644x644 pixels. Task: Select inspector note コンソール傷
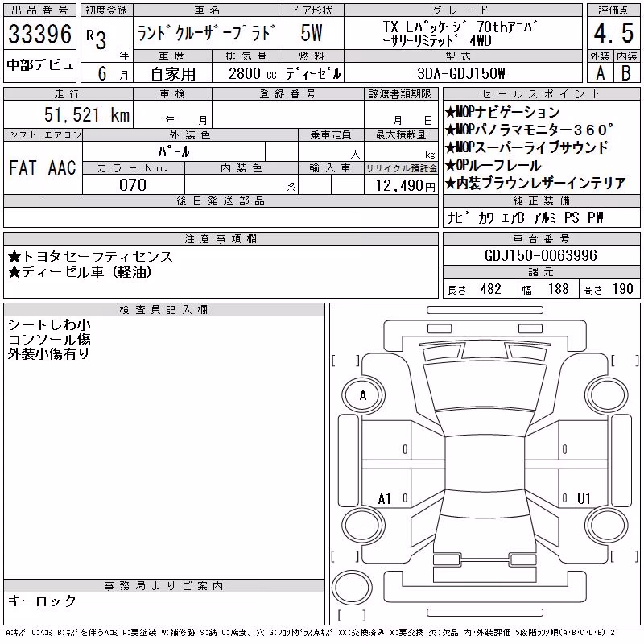(x=49, y=340)
